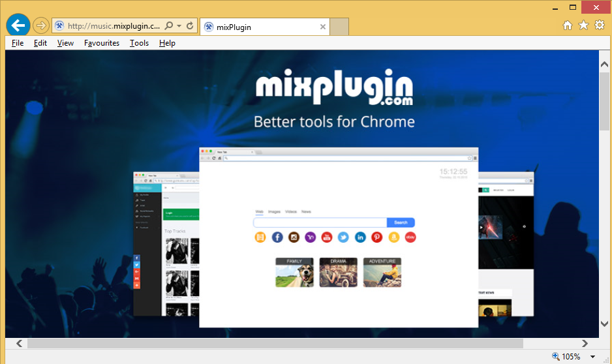Click the eBay shortcut icon
612x364 pixels.
point(410,237)
